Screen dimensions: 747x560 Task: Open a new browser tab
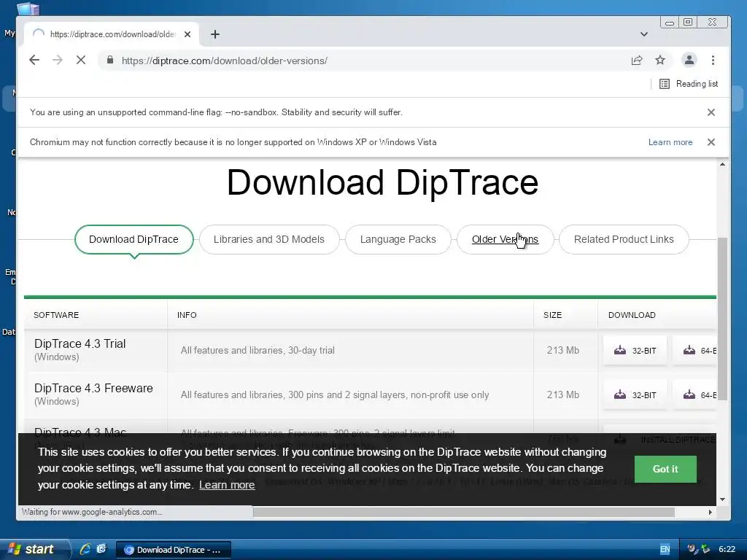(215, 34)
